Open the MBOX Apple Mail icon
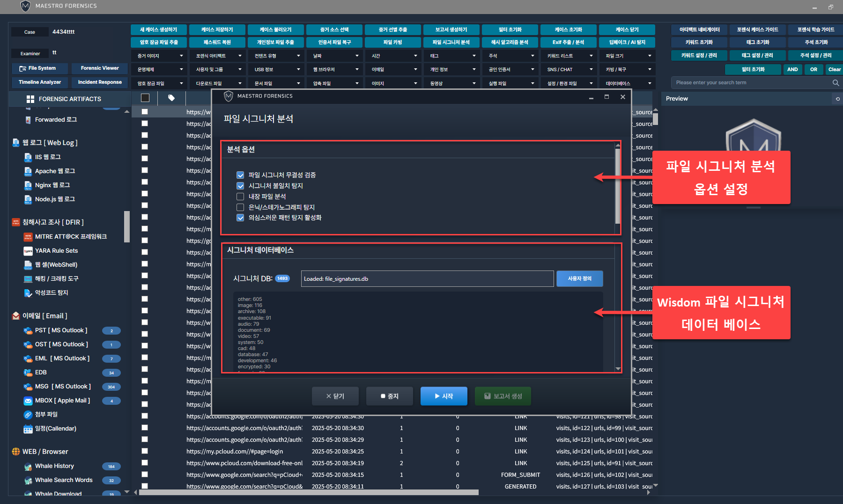Viewport: 843px width, 504px height. click(28, 401)
